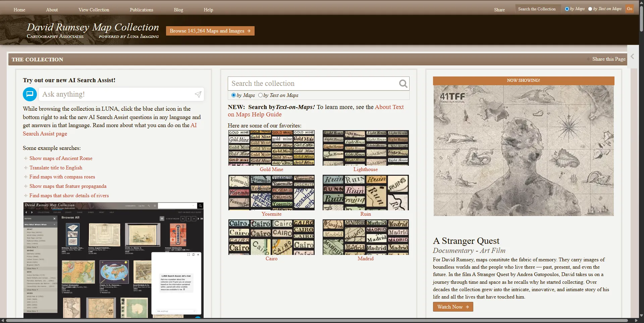Collapse the right panel with the chevron
The height and width of the screenshot is (323, 644).
(x=632, y=56)
